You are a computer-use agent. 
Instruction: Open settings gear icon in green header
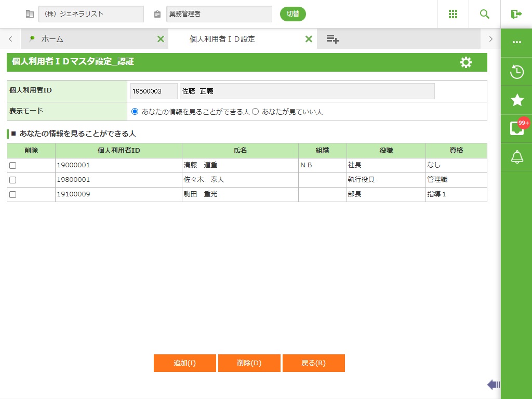pyautogui.click(x=466, y=62)
